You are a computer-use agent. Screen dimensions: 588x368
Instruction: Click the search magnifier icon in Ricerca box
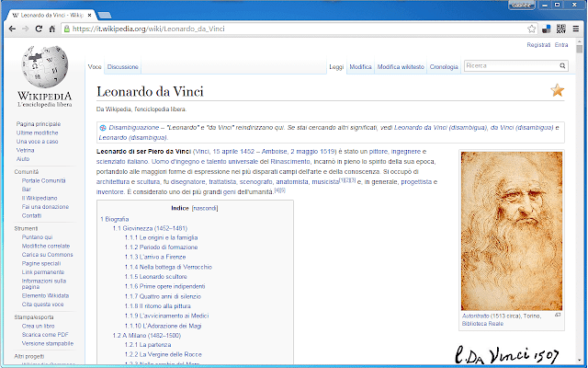pos(562,65)
